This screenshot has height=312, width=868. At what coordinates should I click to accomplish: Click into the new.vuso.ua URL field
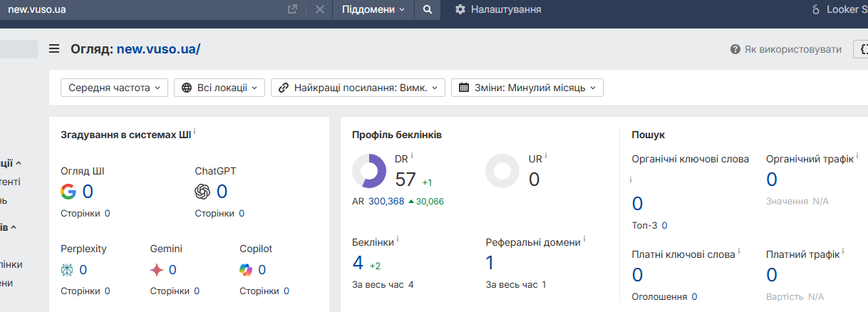point(143,10)
